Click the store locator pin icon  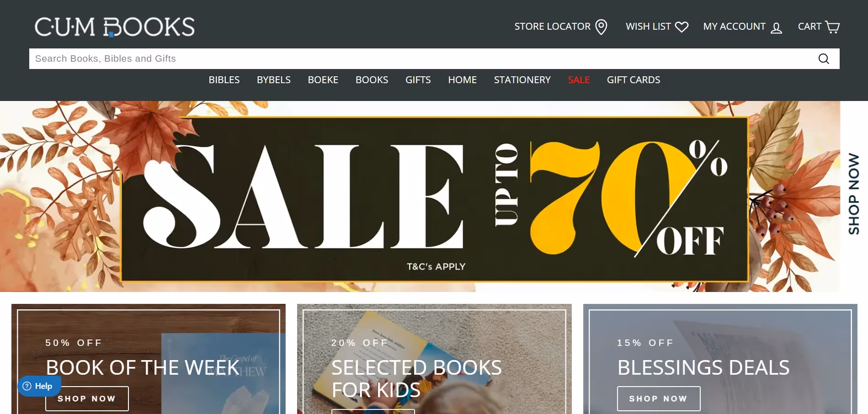pos(602,27)
